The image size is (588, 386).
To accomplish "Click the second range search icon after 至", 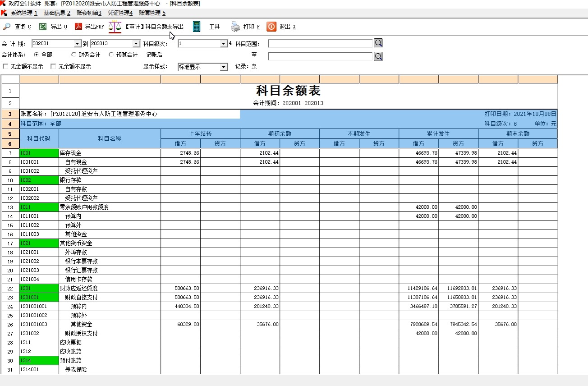I will pos(378,56).
